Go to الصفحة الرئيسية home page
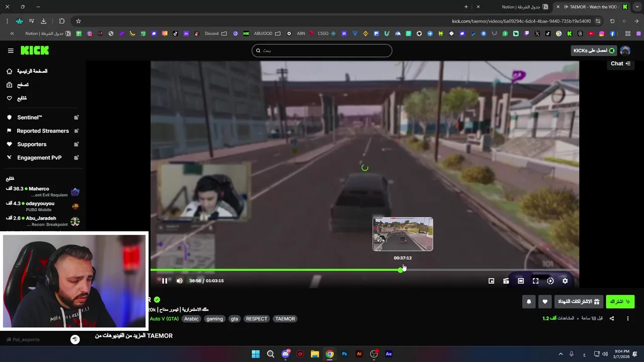644x362 pixels. coord(28,71)
